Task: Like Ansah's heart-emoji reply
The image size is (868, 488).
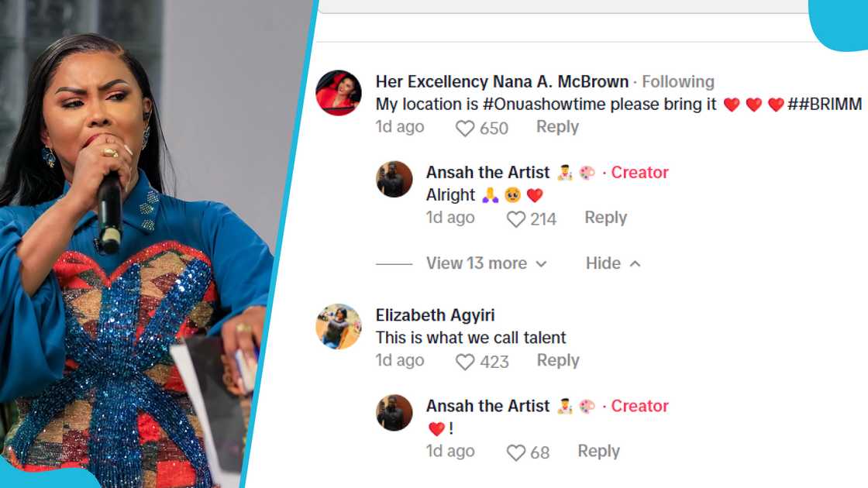Action: pos(516,452)
